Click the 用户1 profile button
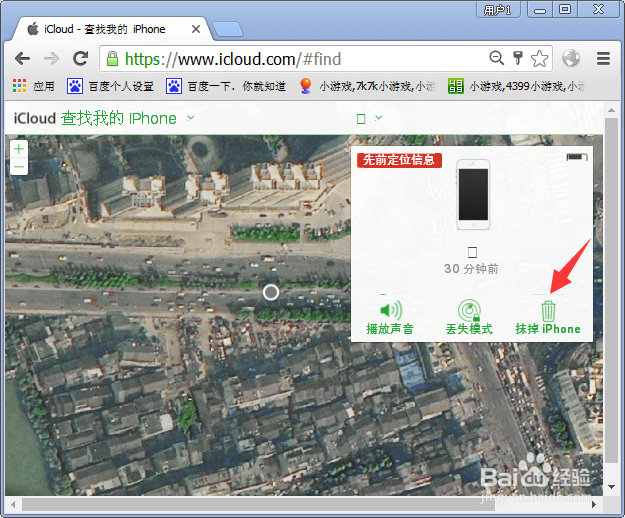625x518 pixels. (x=498, y=10)
